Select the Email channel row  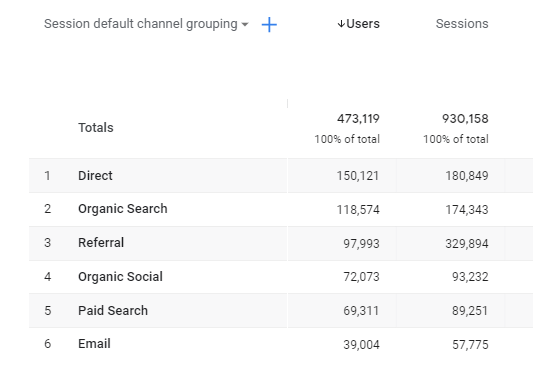(x=281, y=344)
